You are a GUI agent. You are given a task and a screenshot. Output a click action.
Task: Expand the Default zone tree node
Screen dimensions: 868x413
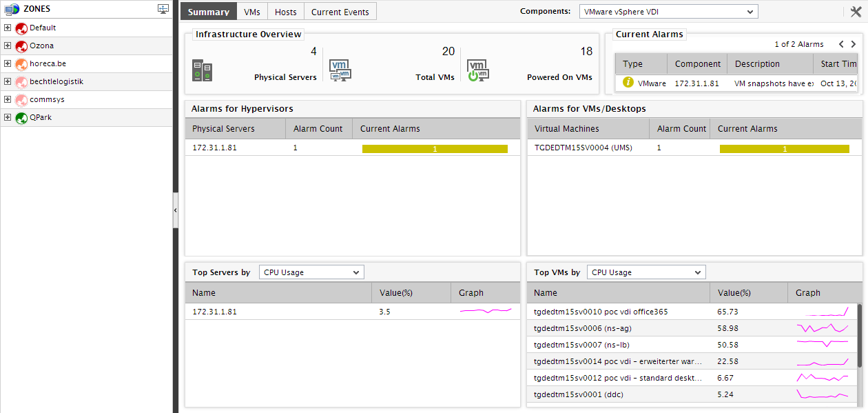click(8, 28)
